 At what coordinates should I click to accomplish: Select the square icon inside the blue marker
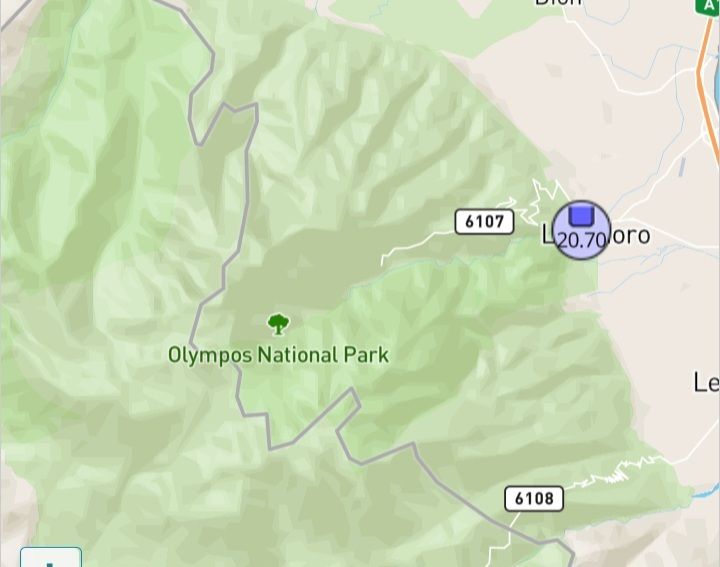(581, 216)
